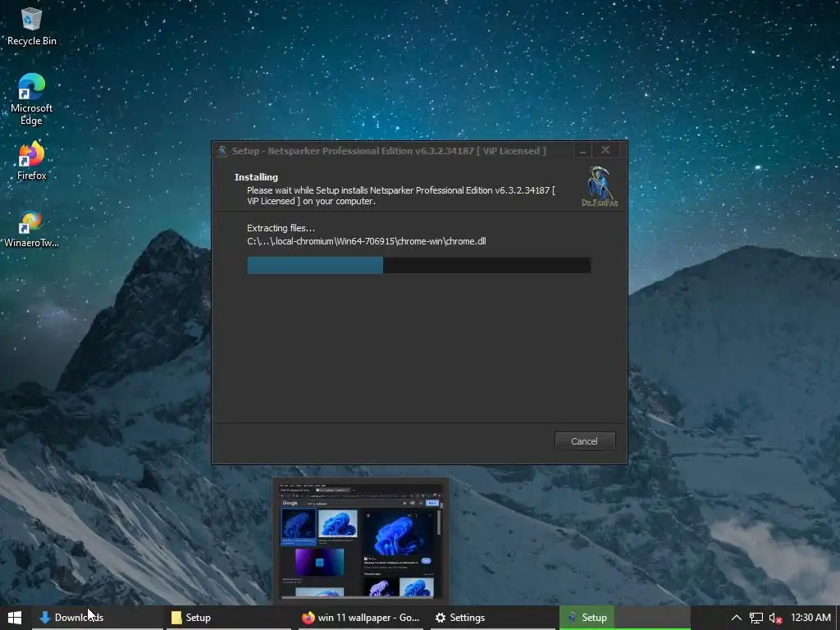Click the Setup title bar app icon
Image resolution: width=840 pixels, height=630 pixels.
(x=221, y=151)
